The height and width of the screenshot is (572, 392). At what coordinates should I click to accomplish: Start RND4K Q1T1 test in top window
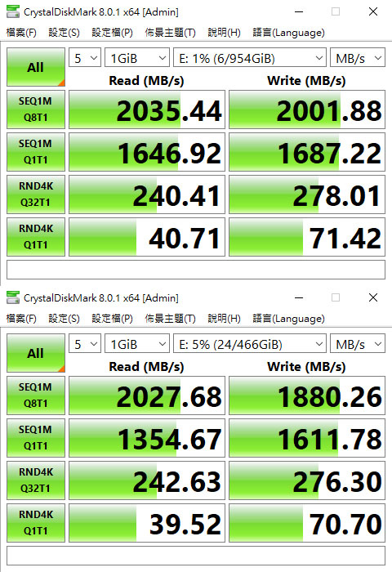pyautogui.click(x=36, y=237)
